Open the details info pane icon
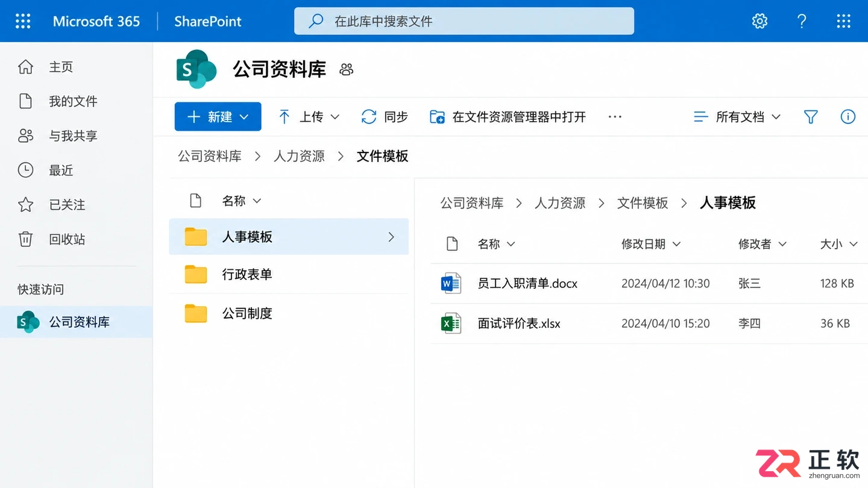The width and height of the screenshot is (868, 488). (x=848, y=117)
